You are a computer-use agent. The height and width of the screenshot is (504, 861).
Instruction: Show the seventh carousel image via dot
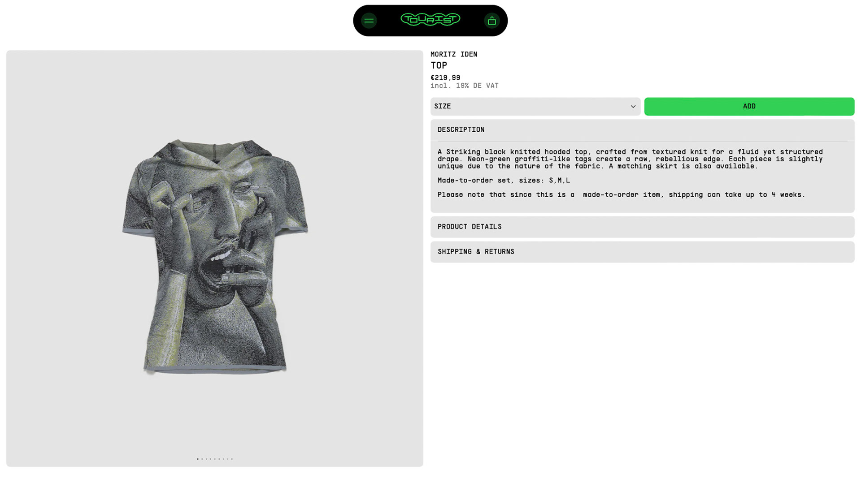click(223, 459)
